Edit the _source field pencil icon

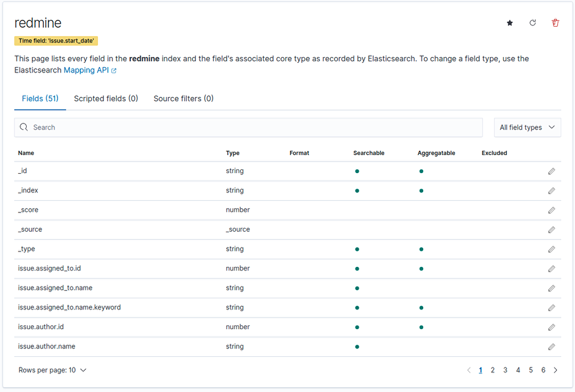tap(552, 230)
